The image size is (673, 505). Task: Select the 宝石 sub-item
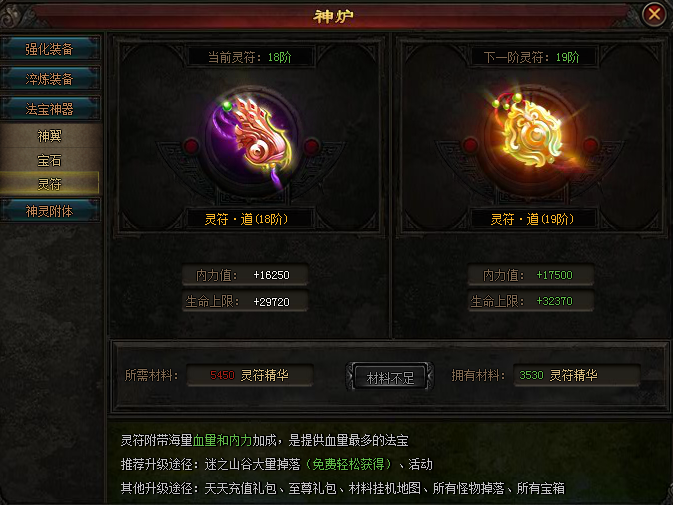click(50, 160)
